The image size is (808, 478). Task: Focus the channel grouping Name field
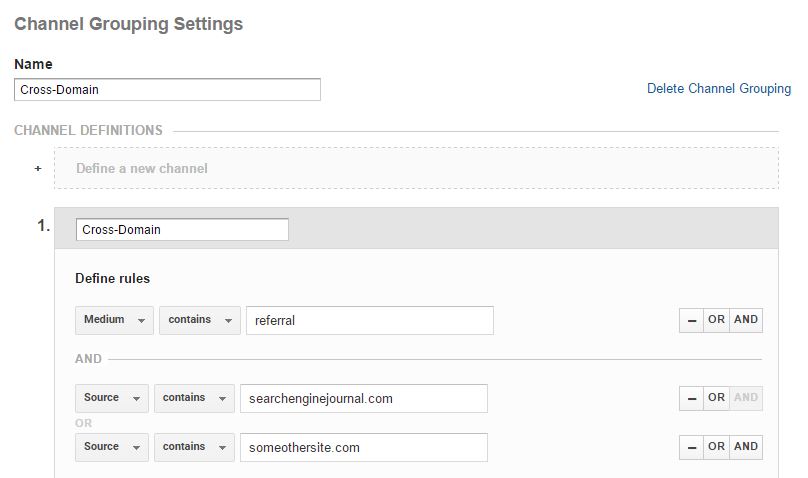[167, 90]
